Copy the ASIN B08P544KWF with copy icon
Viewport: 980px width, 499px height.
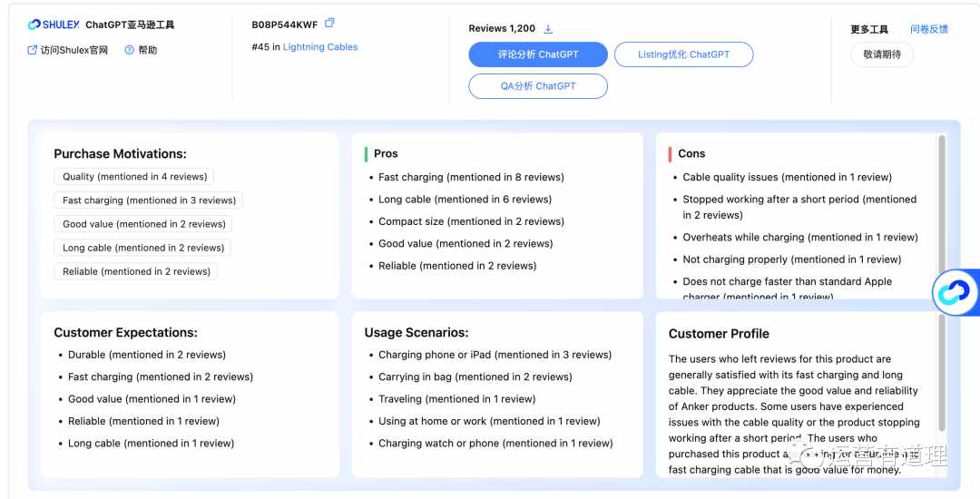(x=329, y=23)
